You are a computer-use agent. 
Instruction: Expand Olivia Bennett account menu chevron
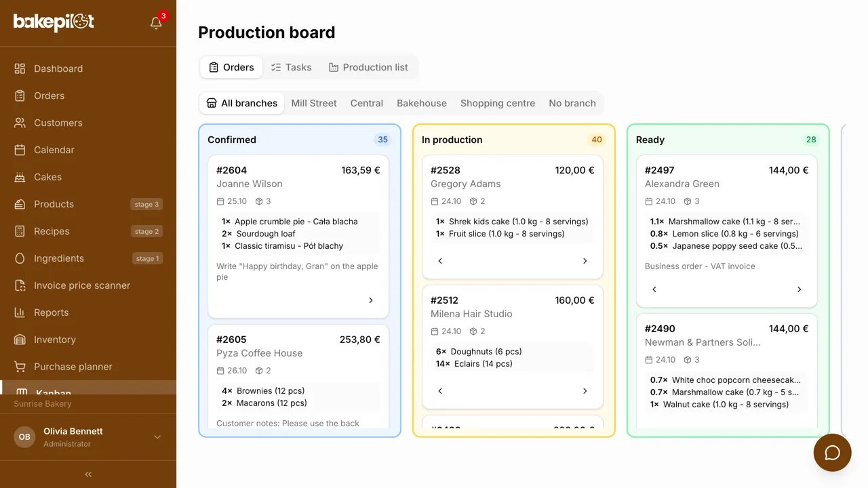(157, 437)
